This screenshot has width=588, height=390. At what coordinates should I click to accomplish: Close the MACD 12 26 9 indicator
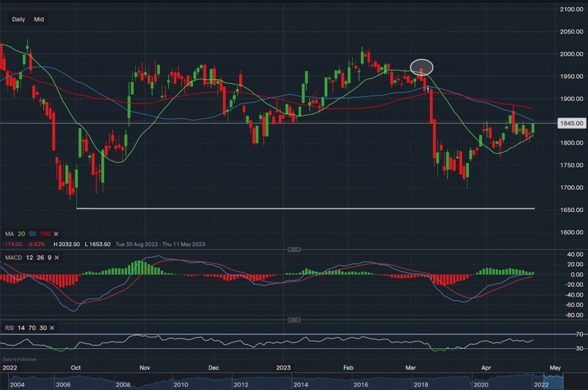coord(56,257)
